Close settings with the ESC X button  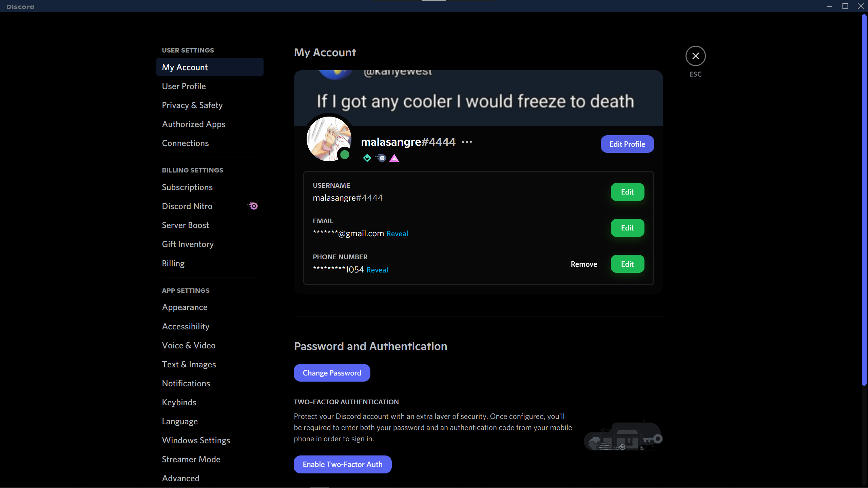pos(695,56)
